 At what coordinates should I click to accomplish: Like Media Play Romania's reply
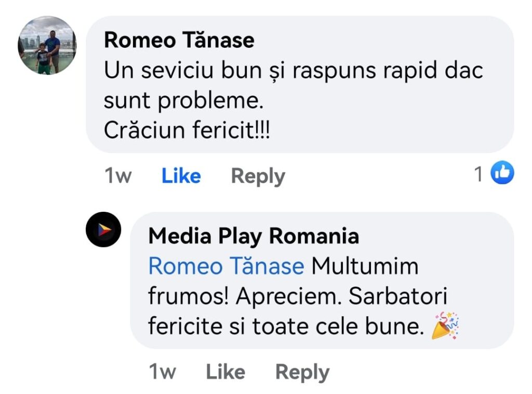tap(225, 372)
